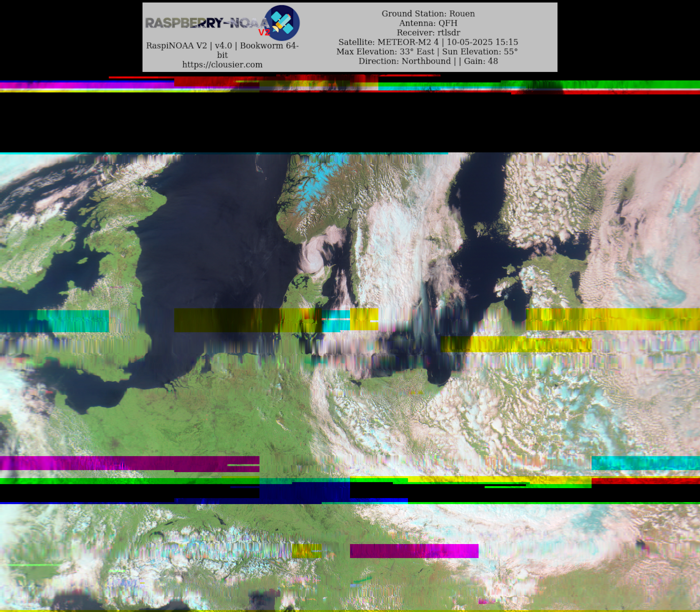Click the 'RaspiNOAA V2 | v4.0 | Bookworm 64-bit' text
The height and width of the screenshot is (612, 700).
point(222,50)
